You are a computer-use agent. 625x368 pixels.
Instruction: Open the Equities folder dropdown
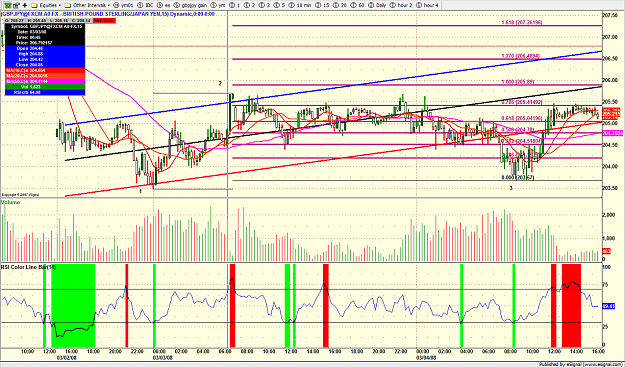tap(47, 5)
